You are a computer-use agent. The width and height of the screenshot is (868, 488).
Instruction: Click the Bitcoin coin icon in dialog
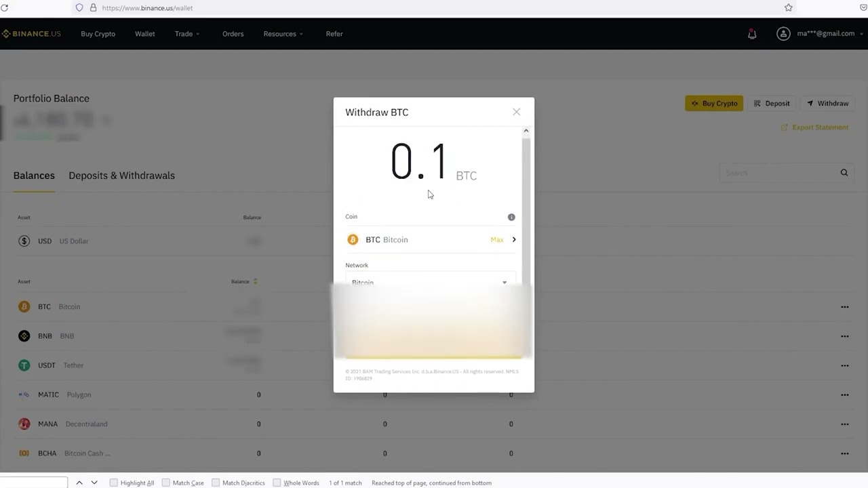tap(353, 239)
